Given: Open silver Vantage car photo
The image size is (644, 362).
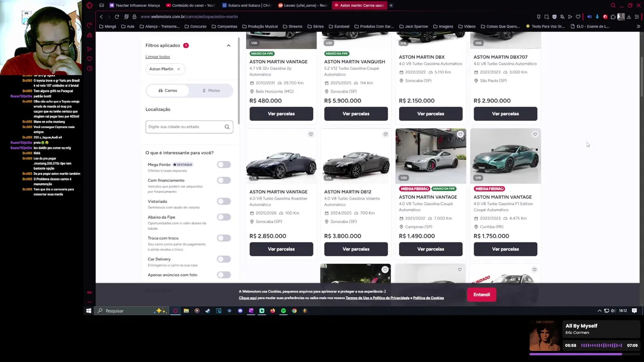Looking at the screenshot, I should (x=431, y=156).
